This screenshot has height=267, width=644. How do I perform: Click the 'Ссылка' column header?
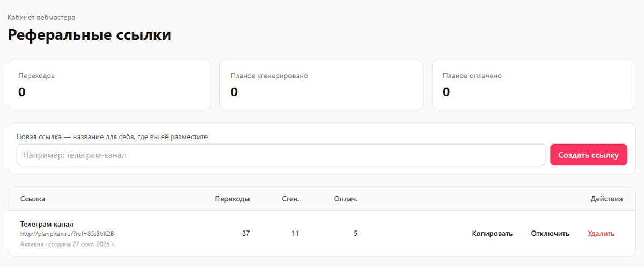(x=33, y=199)
